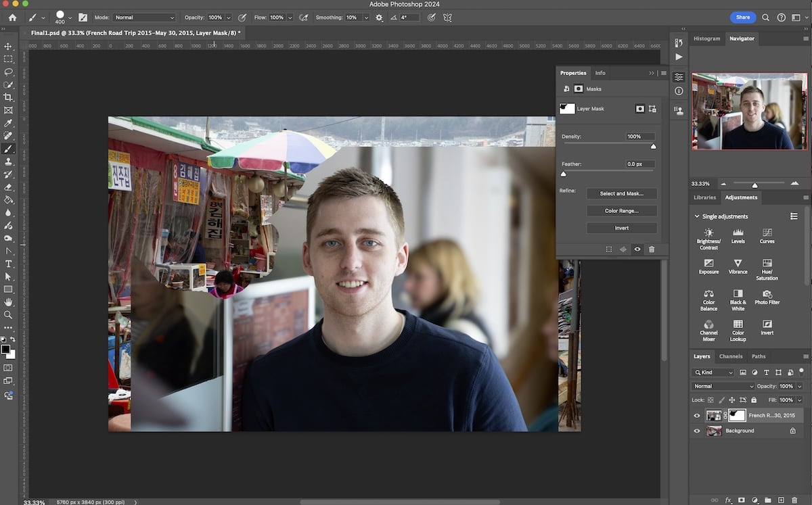Open the Normal blend mode dropdown in Layers

click(x=722, y=385)
